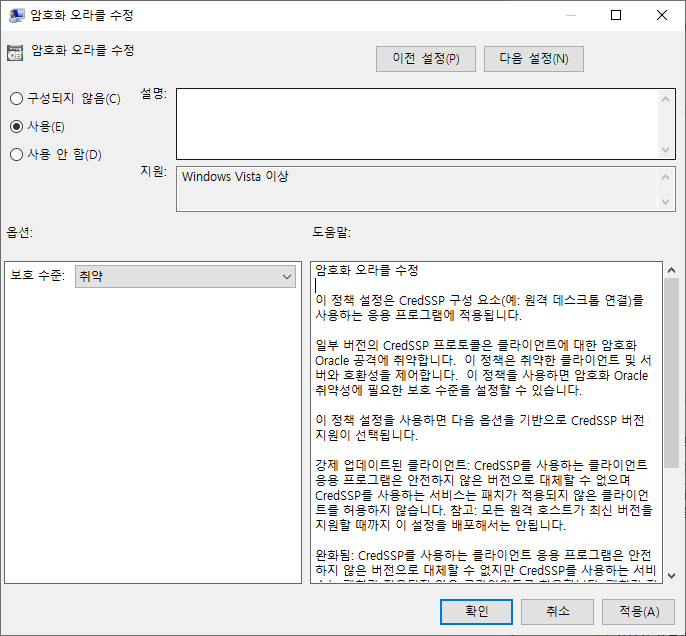Click the 설명 box scroll down arrow
686x636 pixels.
click(x=665, y=150)
